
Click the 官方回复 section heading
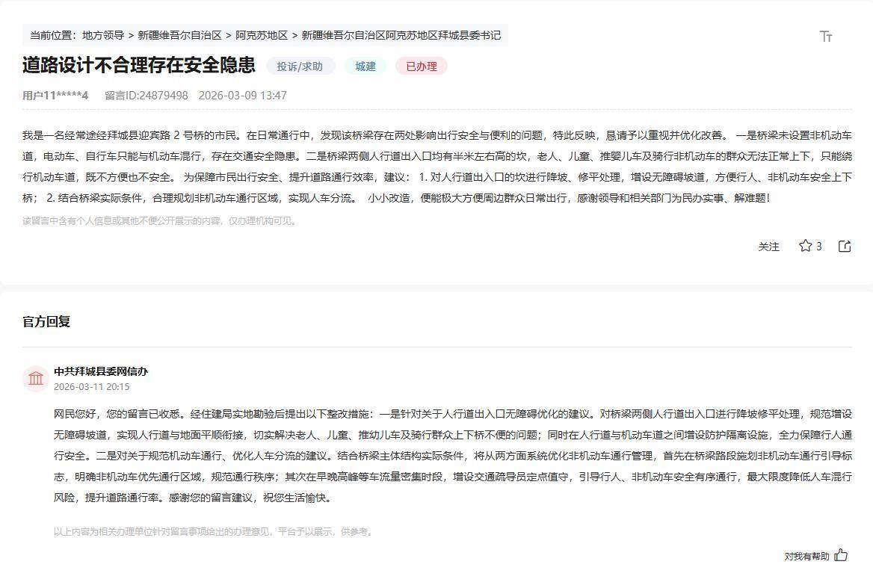pyautogui.click(x=46, y=321)
